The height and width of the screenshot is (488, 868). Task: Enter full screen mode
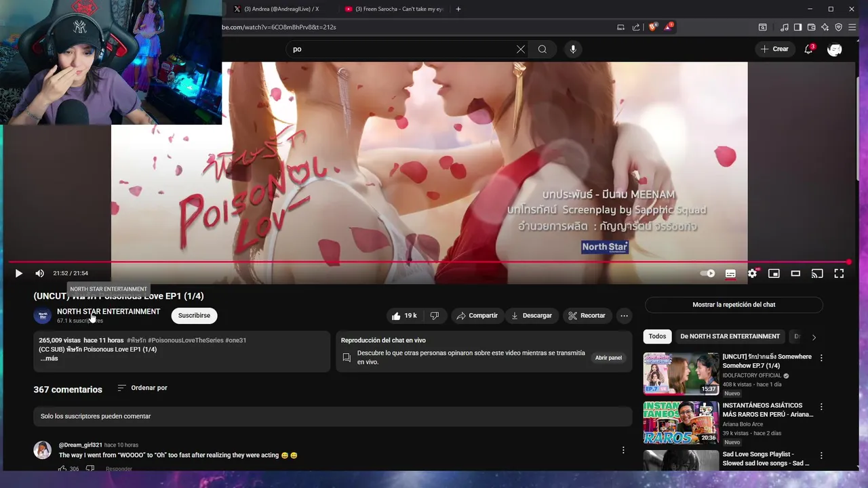coord(839,273)
